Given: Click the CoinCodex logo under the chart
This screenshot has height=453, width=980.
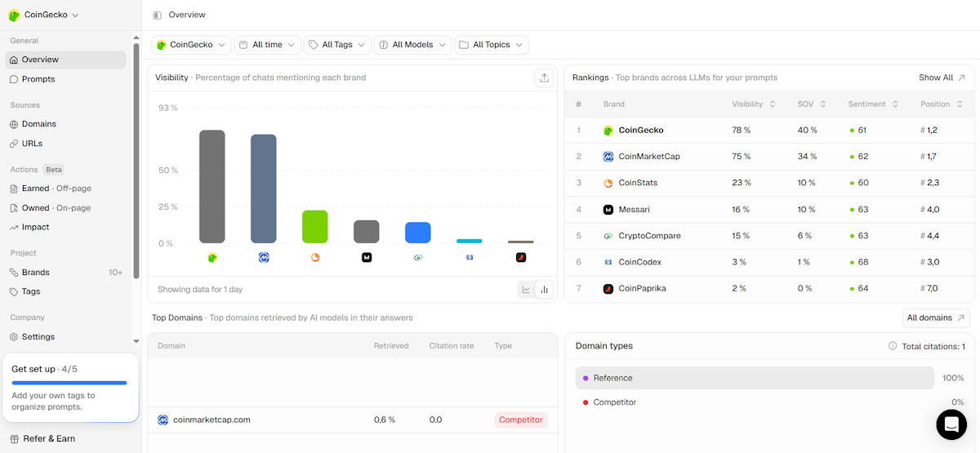Looking at the screenshot, I should tap(470, 257).
